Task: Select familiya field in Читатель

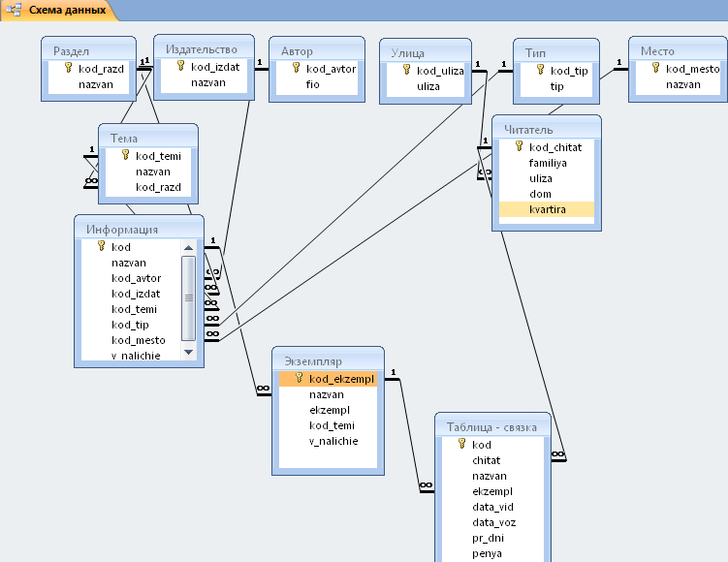Action: (547, 163)
